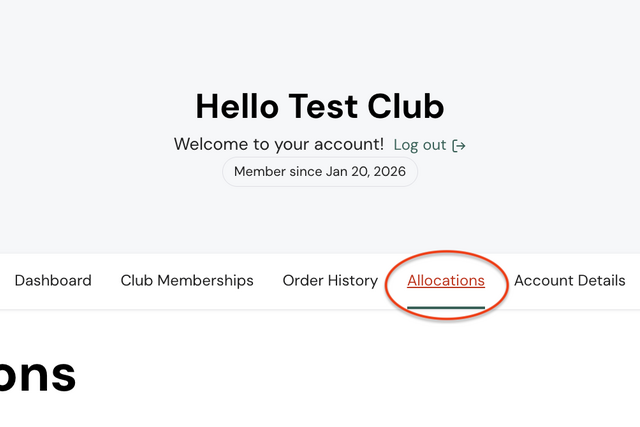Click the word Hello in the heading
Screen dimensions: 640x427
tap(240, 106)
